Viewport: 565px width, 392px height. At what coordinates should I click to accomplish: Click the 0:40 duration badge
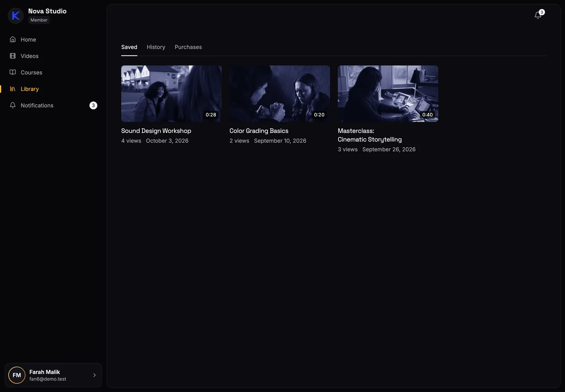[428, 115]
